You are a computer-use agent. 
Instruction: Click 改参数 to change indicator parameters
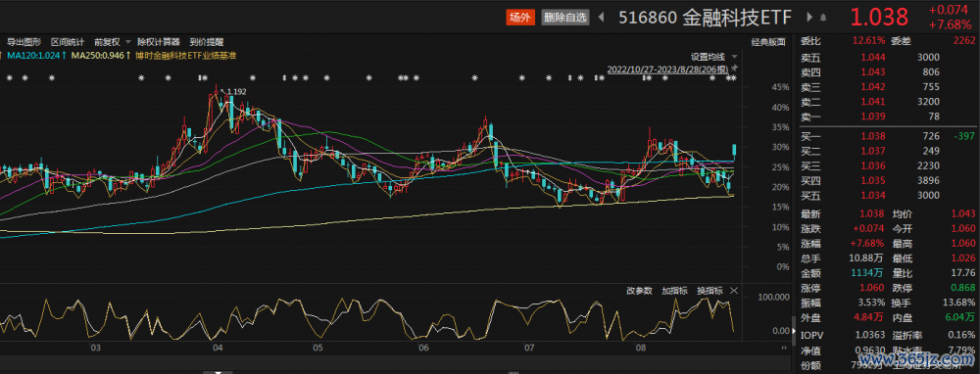coord(639,291)
